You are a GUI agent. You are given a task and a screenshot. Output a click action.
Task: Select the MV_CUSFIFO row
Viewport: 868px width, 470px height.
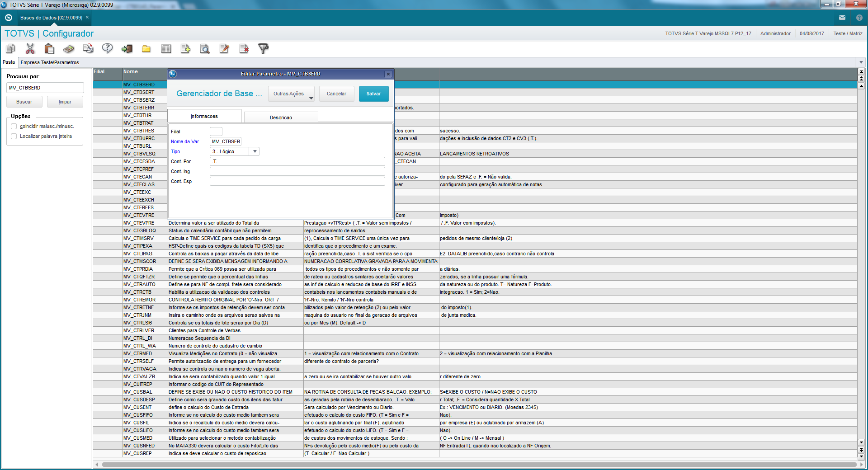(475, 415)
